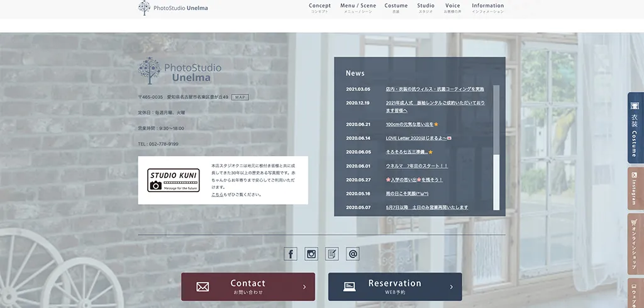Click the date 2020.05.27 in News
The image size is (644, 308).
click(x=358, y=180)
